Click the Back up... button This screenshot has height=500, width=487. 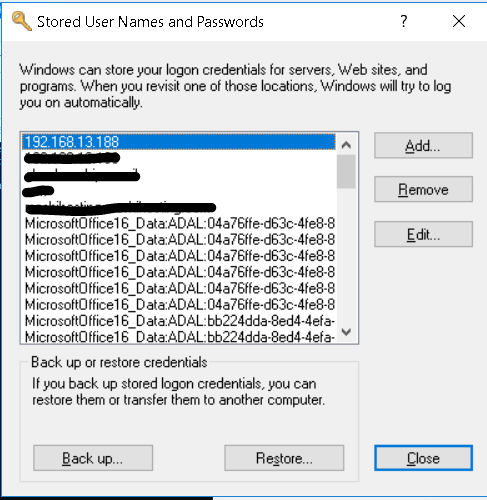click(93, 458)
